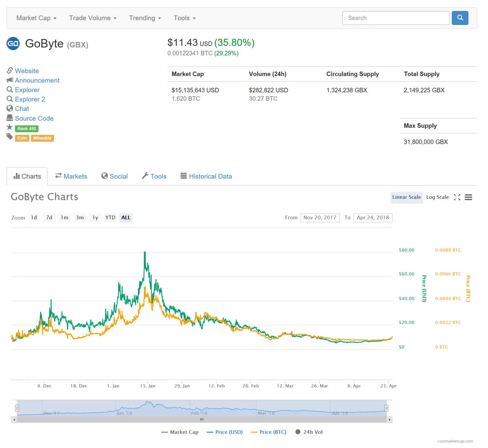
Task: Open the GoByte Website link
Action: coord(27,71)
